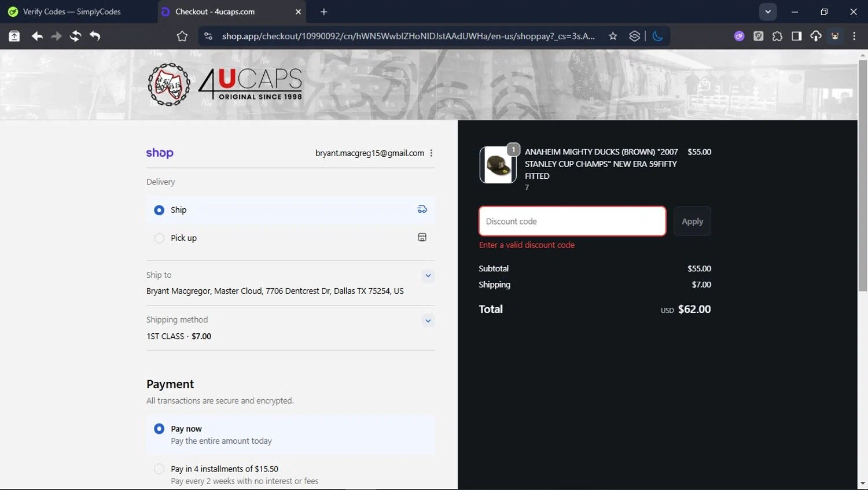868x490 pixels.
Task: Click the product title ANAHEIM MIGHTY DUCKS
Action: pyautogui.click(x=601, y=164)
